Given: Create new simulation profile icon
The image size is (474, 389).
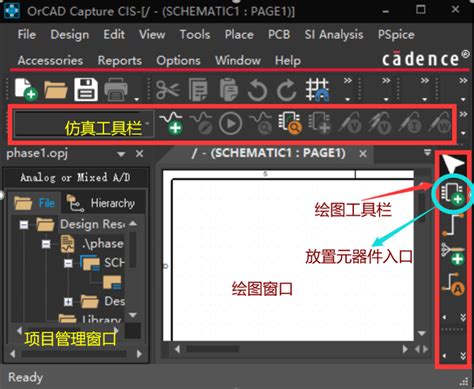Looking at the screenshot, I should [171, 123].
